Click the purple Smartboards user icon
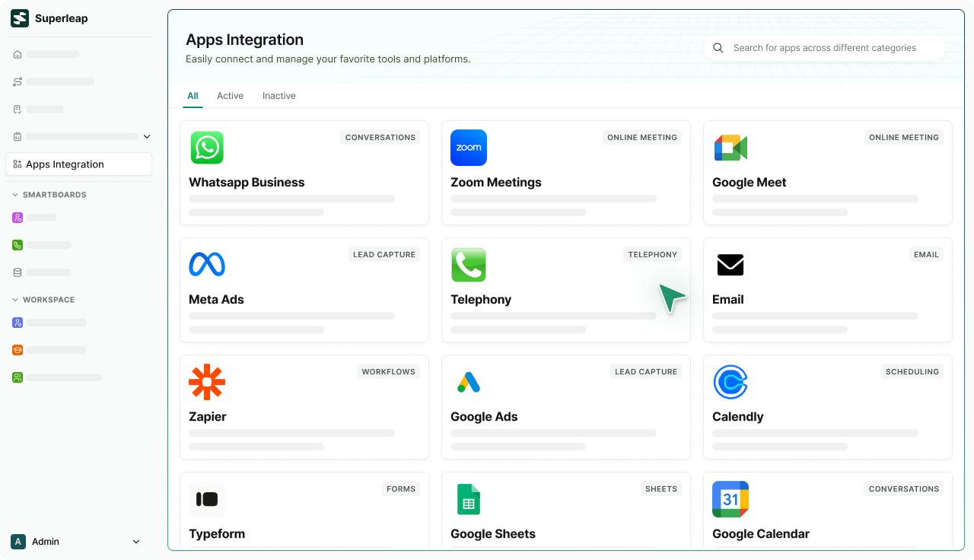The image size is (974, 560). coord(18,218)
